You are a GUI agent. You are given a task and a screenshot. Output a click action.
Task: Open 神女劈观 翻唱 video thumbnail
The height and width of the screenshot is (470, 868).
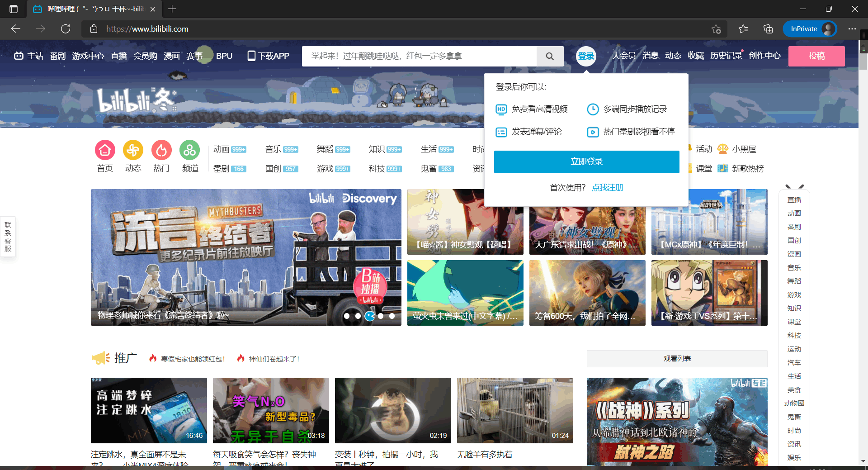[465, 222]
